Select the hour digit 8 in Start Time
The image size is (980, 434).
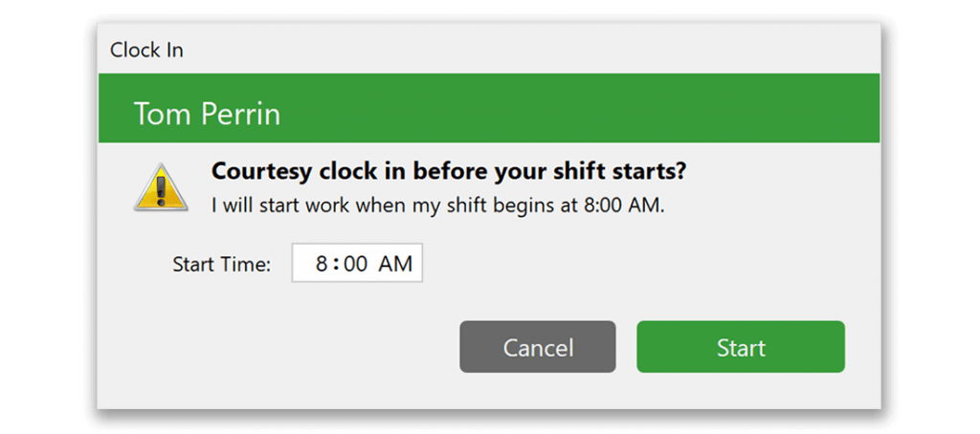(322, 264)
